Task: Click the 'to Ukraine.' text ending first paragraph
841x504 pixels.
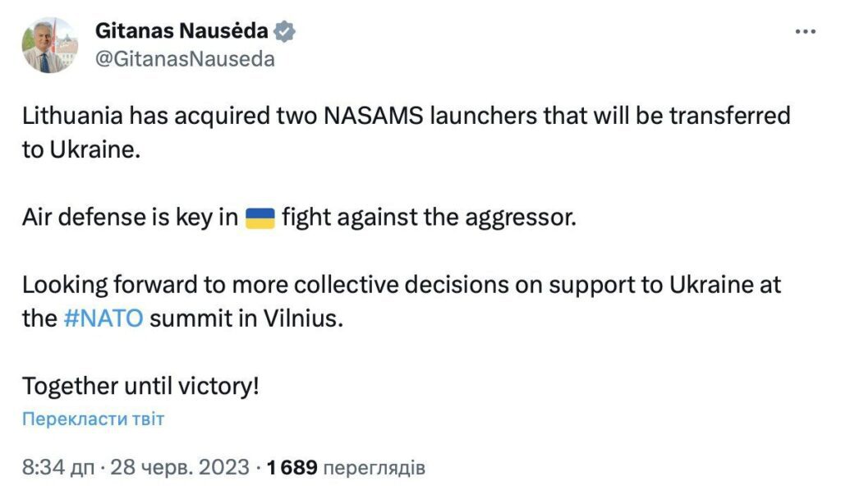Action: click(x=81, y=149)
